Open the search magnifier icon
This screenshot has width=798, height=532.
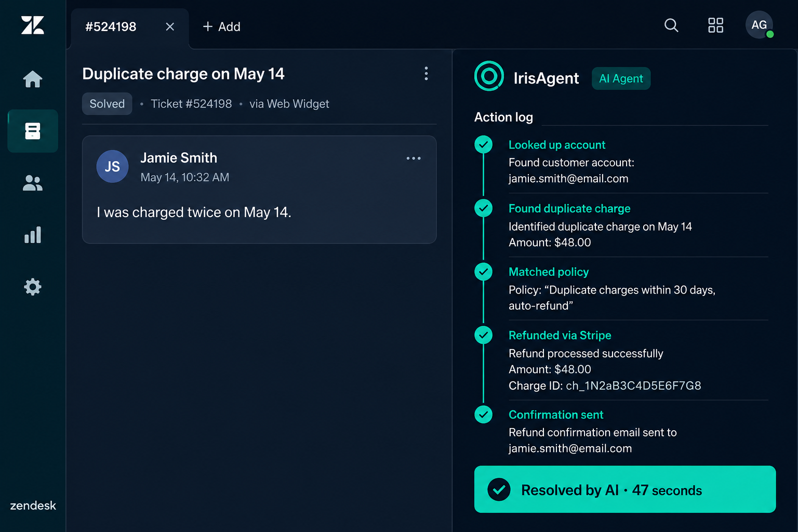[671, 25]
